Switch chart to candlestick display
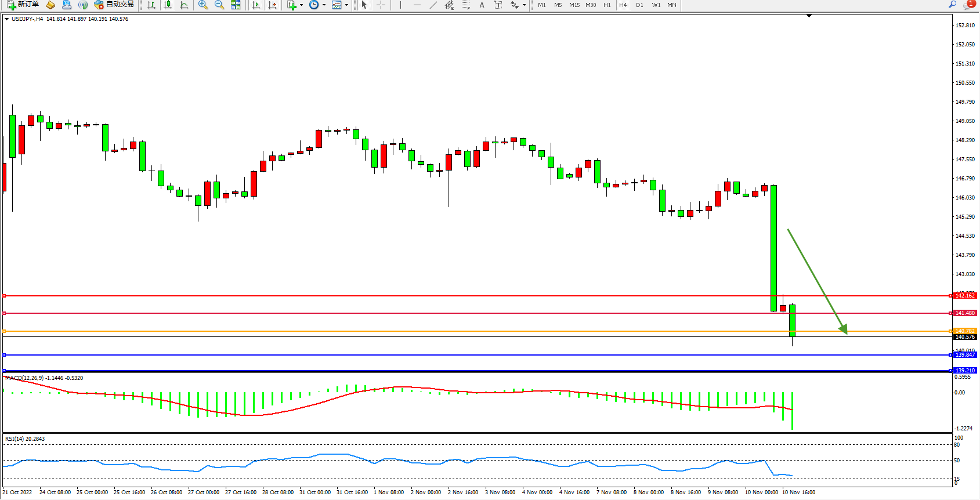Viewport: 980px width, 500px height. coord(168,5)
